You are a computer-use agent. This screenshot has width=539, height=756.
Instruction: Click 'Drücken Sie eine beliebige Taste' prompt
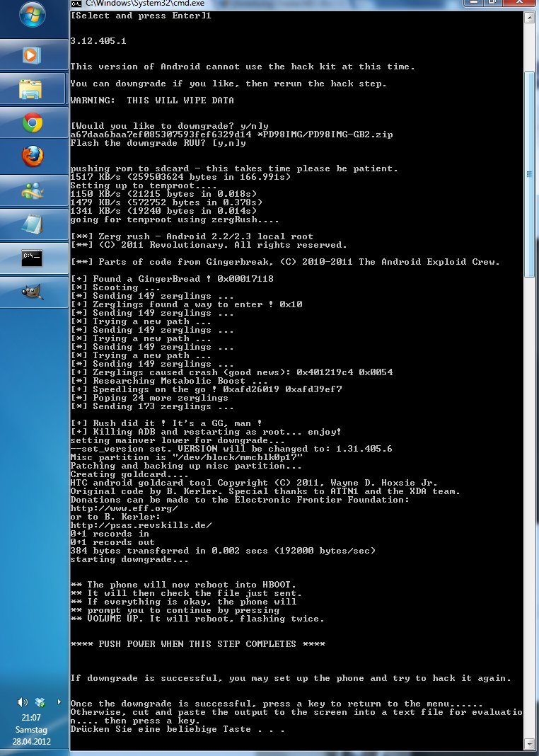click(178, 729)
